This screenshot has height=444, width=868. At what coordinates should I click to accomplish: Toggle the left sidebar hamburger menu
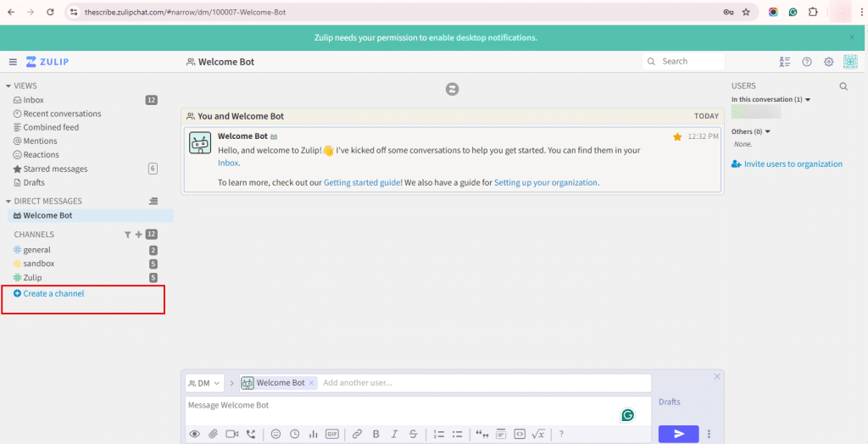coord(13,62)
